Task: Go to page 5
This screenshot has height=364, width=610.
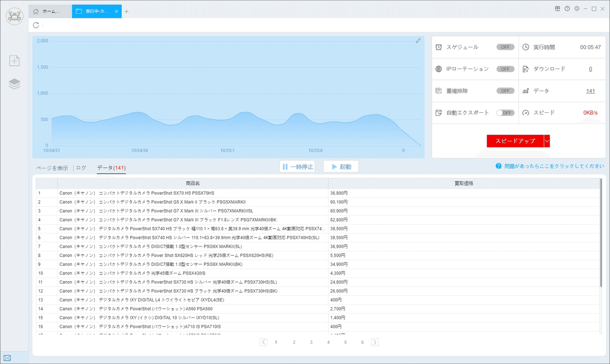Action: (345, 342)
